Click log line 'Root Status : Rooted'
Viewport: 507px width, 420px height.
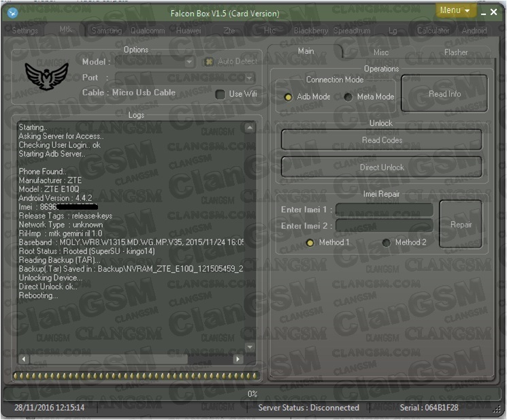pyautogui.click(x=86, y=251)
